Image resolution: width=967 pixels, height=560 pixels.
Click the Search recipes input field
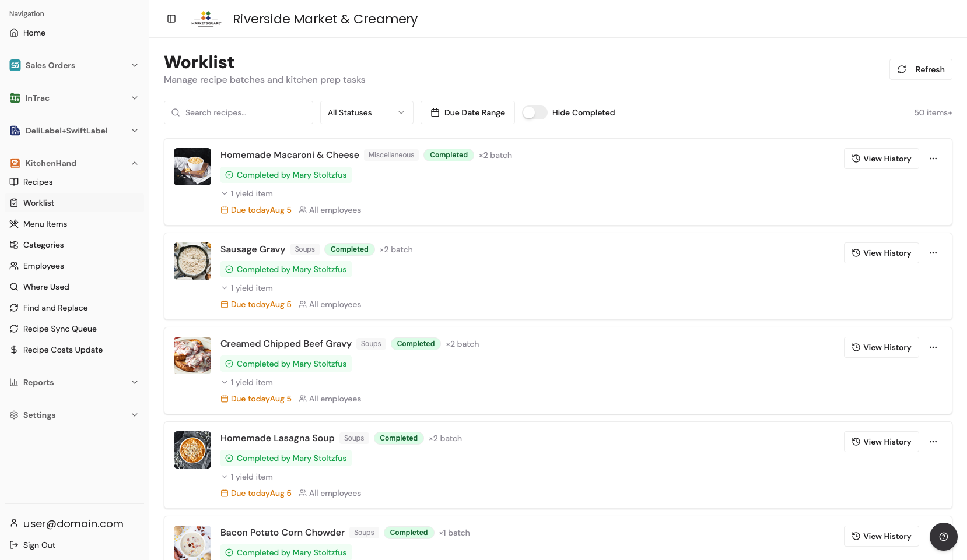click(239, 112)
